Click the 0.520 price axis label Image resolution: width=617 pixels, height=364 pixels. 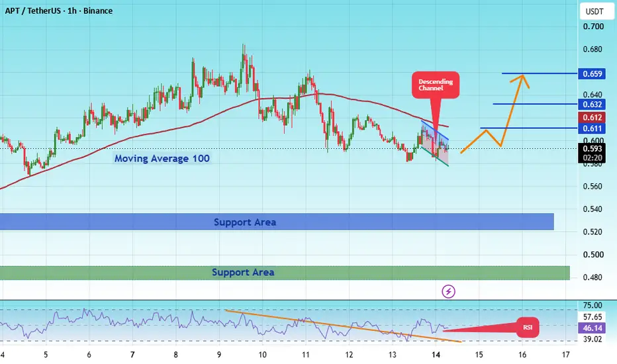pyautogui.click(x=593, y=232)
